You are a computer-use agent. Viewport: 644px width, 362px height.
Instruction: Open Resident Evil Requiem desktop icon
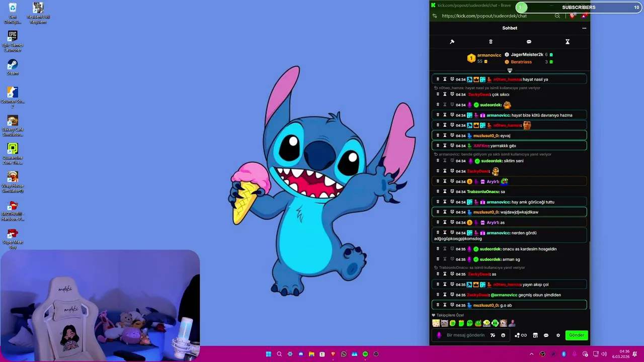[x=38, y=13]
